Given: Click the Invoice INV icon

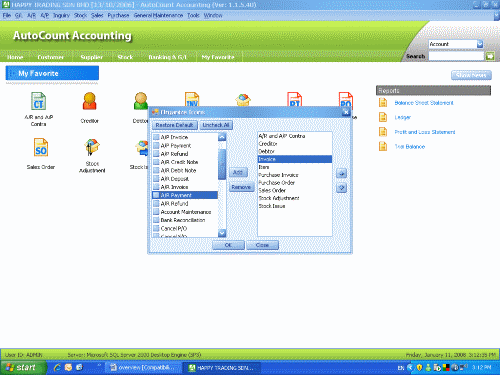Looking at the screenshot, I should click(192, 99).
